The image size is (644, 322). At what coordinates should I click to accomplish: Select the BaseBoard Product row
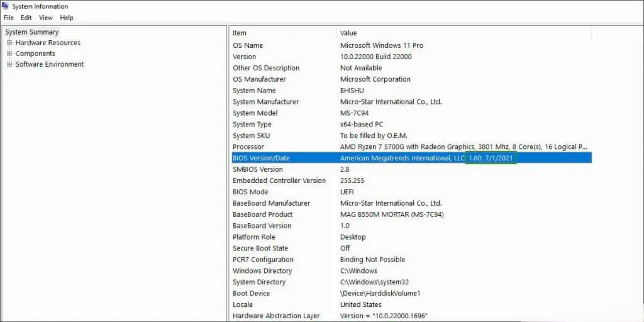tap(411, 215)
